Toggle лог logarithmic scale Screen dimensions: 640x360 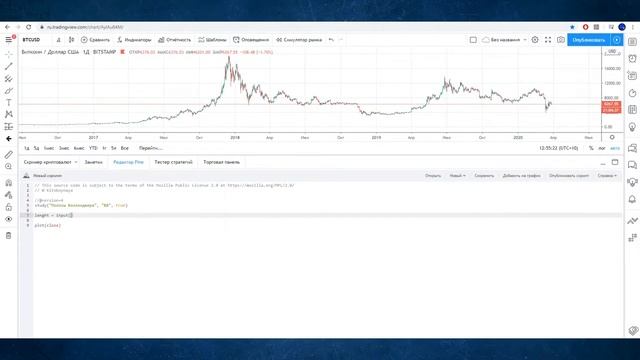click(x=602, y=148)
